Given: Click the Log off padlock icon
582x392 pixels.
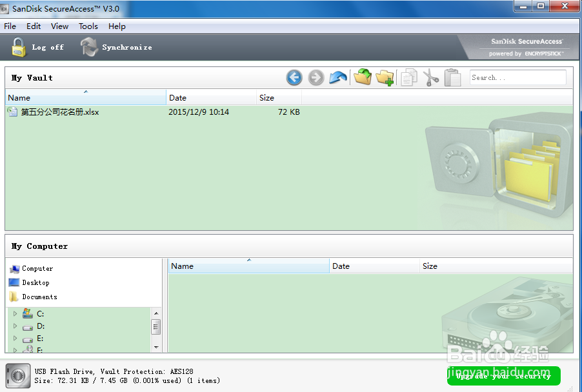Looking at the screenshot, I should tap(19, 47).
